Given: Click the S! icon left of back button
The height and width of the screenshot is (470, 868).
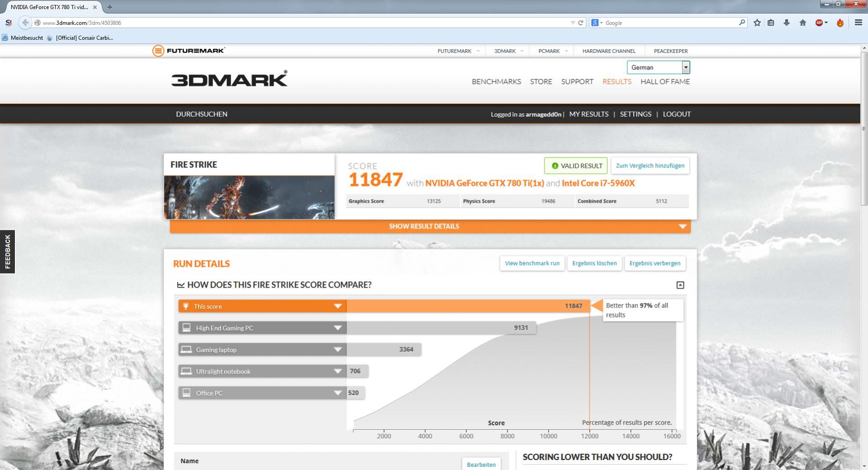Looking at the screenshot, I should click(9, 23).
